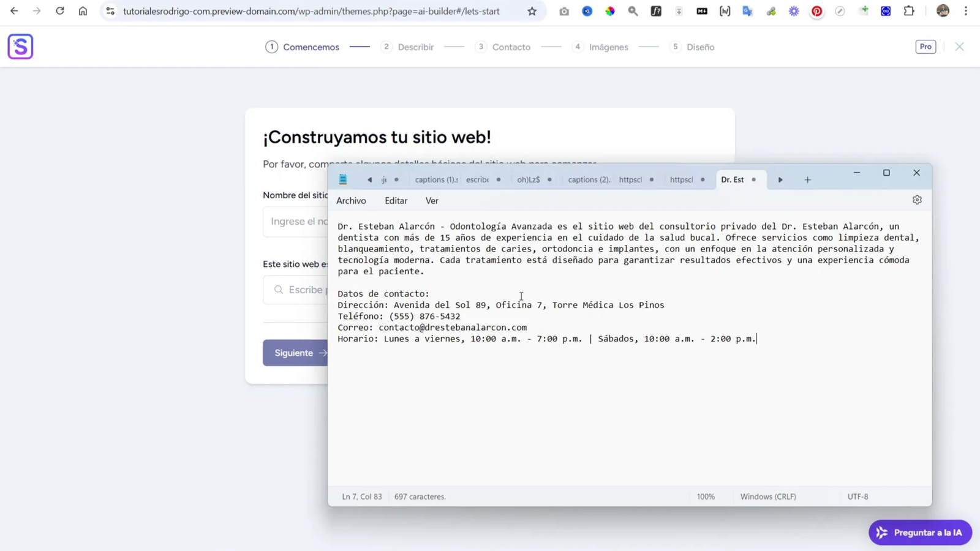
Task: Open the Markdown extension icon
Action: click(x=701, y=11)
